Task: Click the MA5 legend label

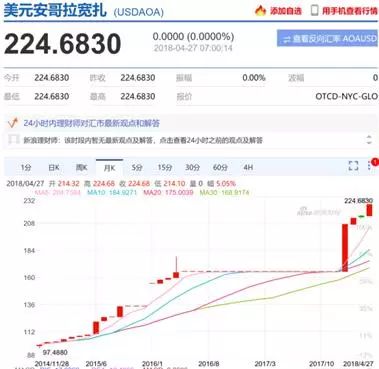Action: [57, 192]
